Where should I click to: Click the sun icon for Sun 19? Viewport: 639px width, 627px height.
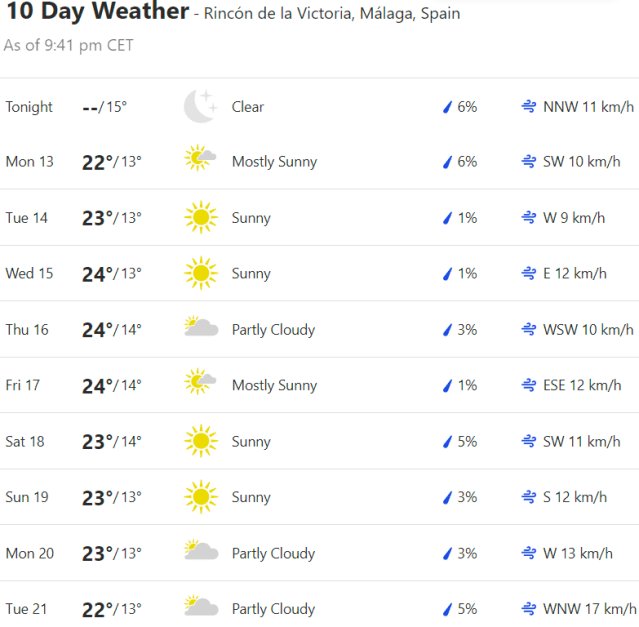[200, 497]
